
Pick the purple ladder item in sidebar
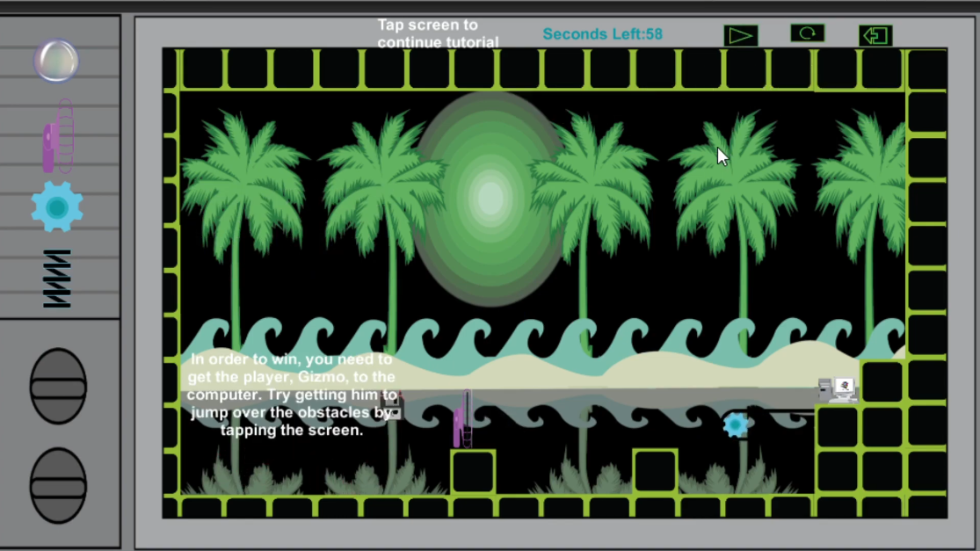[58, 137]
